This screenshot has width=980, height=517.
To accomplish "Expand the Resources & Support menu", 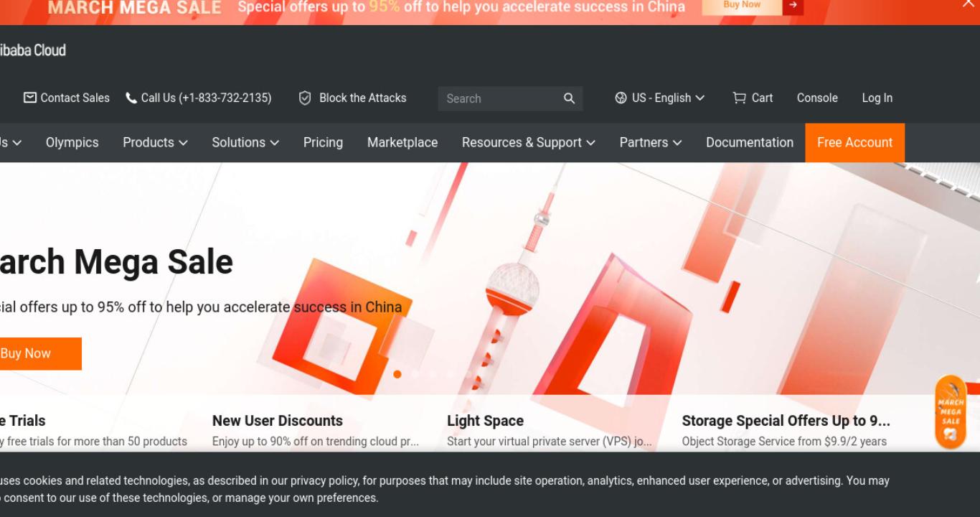I will coord(529,142).
